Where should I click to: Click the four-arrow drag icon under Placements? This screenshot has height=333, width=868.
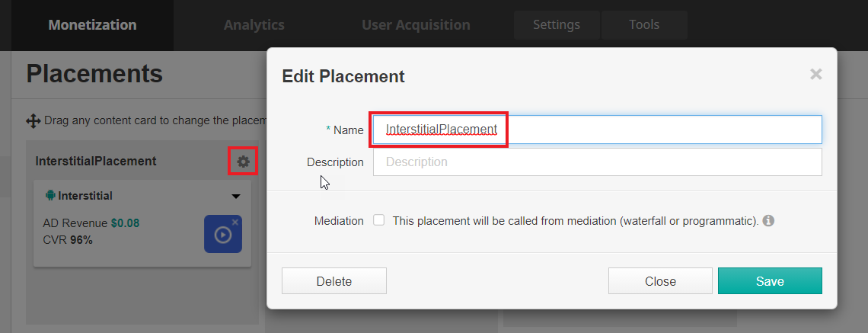33,120
